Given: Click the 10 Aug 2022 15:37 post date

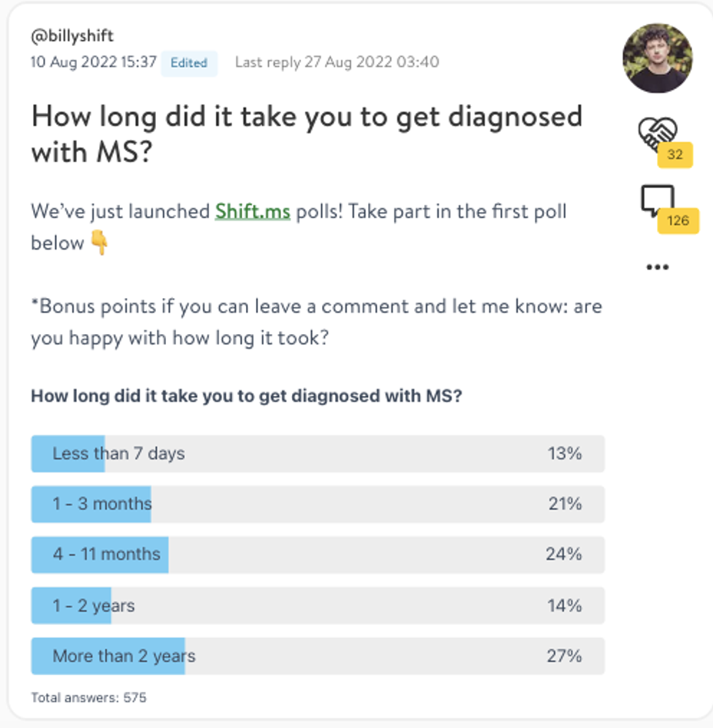Looking at the screenshot, I should 94,62.
